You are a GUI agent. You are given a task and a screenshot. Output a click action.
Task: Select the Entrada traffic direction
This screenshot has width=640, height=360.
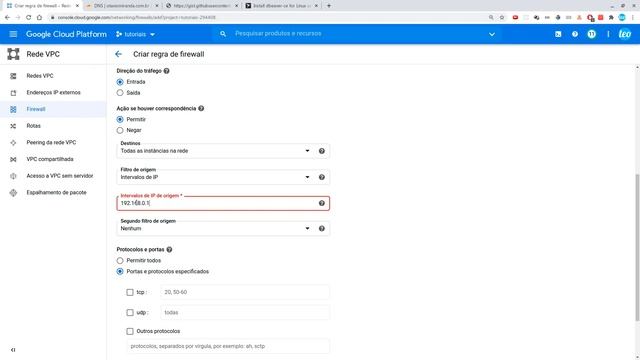pos(120,82)
